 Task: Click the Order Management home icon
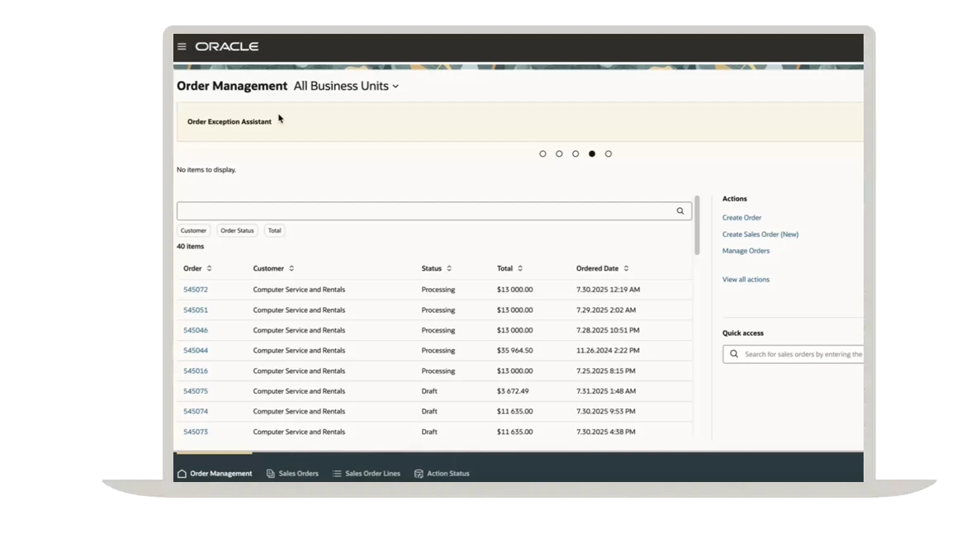[182, 474]
